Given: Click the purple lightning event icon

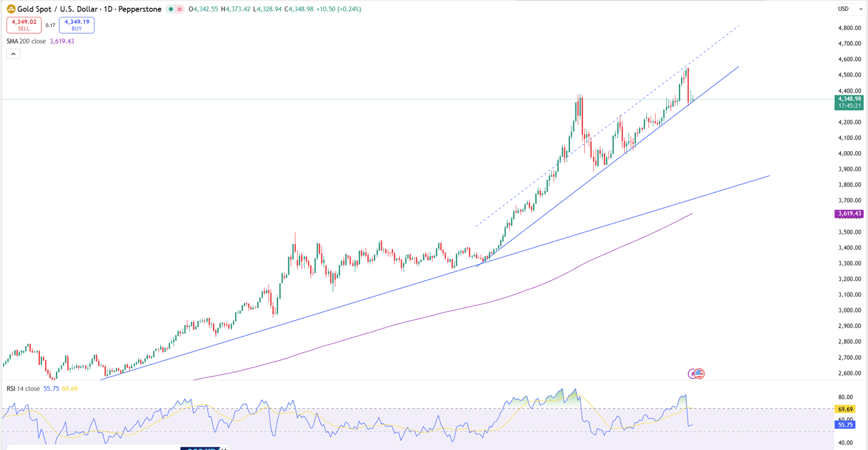Looking at the screenshot, I should pos(692,374).
